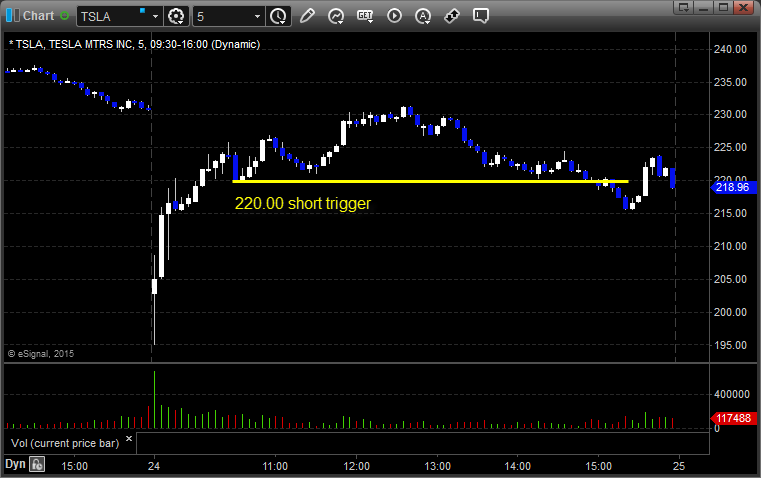The height and width of the screenshot is (478, 761).
Task: Click the 14:00 time axis label
Action: pos(517,466)
